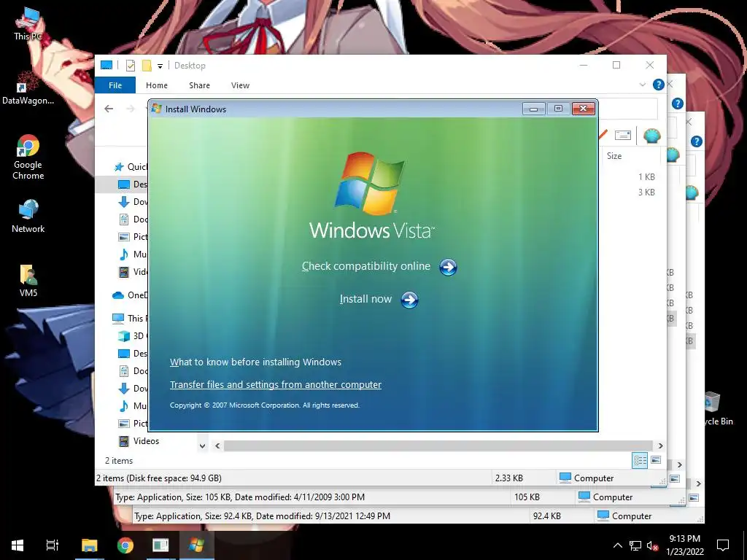Image resolution: width=747 pixels, height=560 pixels.
Task: Click scroll-right arrow of the rearmost Explorer window
Action: [698, 484]
